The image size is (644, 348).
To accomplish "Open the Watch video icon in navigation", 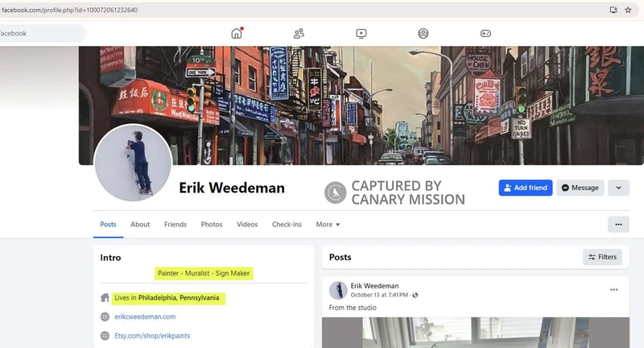I will point(361,33).
